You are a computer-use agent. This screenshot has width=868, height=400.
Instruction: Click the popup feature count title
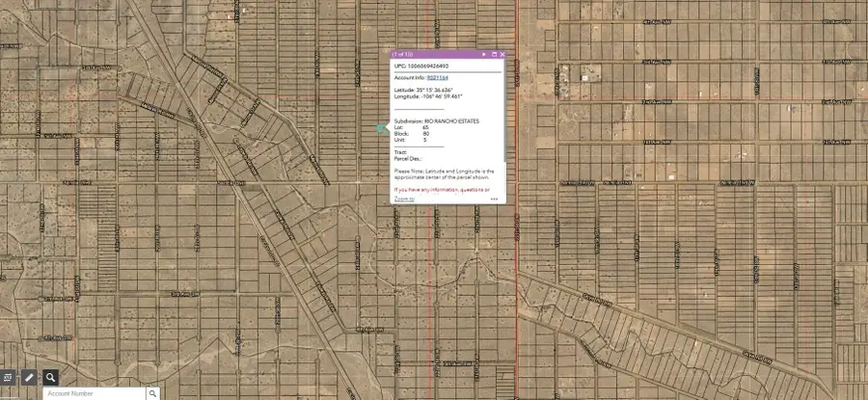tap(402, 54)
